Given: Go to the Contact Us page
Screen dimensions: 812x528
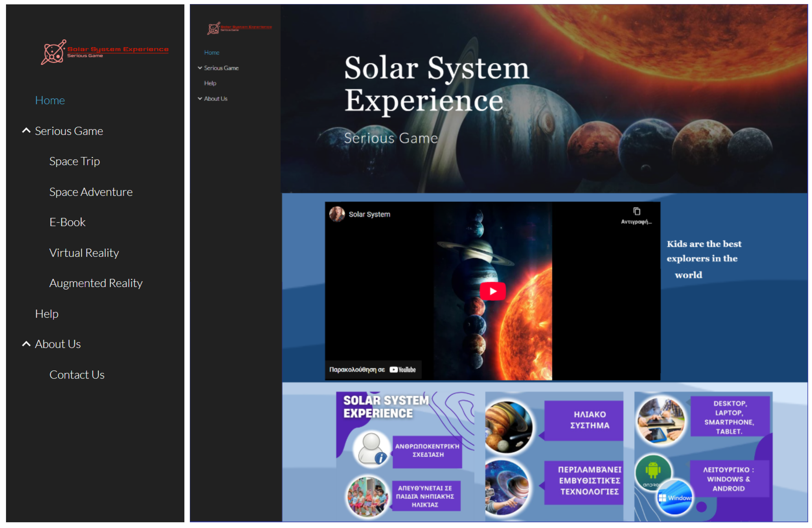Looking at the screenshot, I should [77, 375].
